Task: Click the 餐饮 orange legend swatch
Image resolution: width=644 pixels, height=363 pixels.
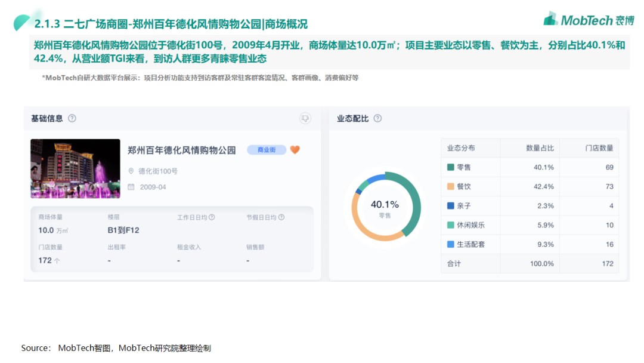Action: 451,186
